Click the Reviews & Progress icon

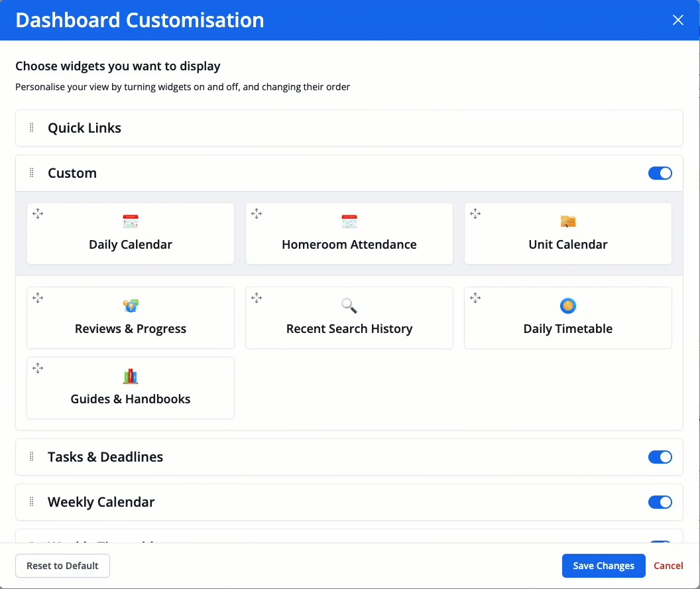131,306
